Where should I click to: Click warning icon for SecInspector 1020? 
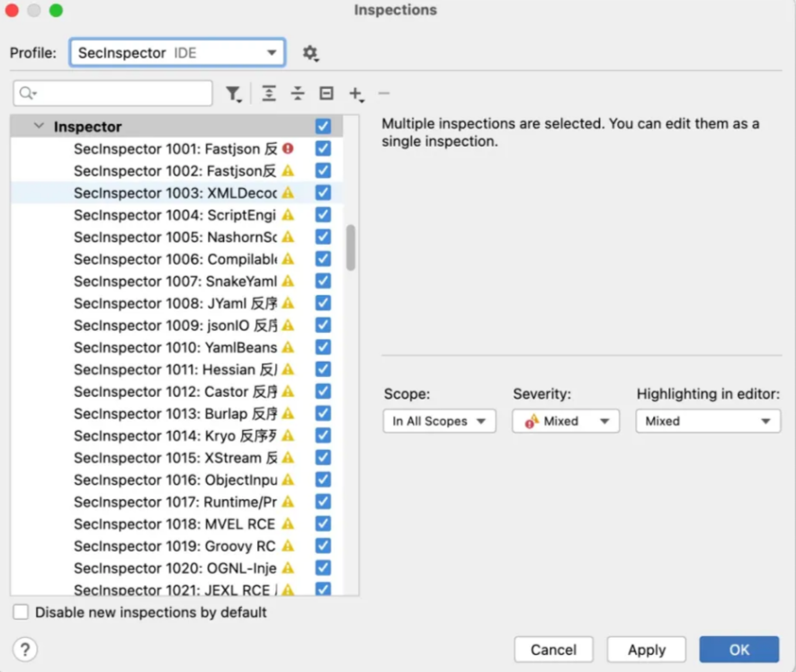pyautogui.click(x=288, y=568)
